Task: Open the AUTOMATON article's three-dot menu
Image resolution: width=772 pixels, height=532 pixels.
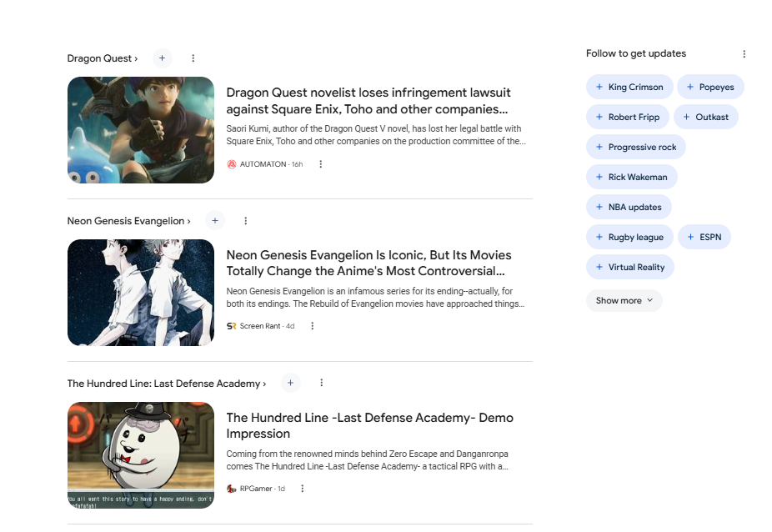Action: tap(320, 164)
